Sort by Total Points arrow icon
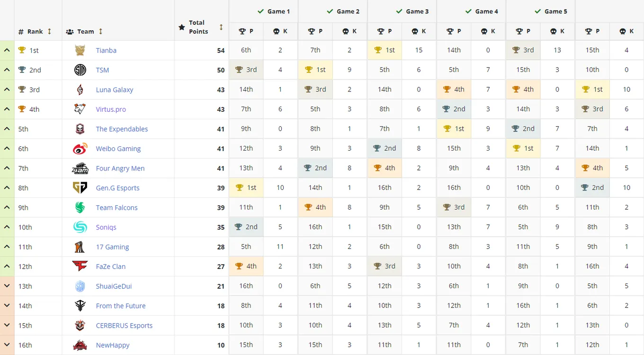Image resolution: width=644 pixels, height=355 pixels. click(x=221, y=27)
